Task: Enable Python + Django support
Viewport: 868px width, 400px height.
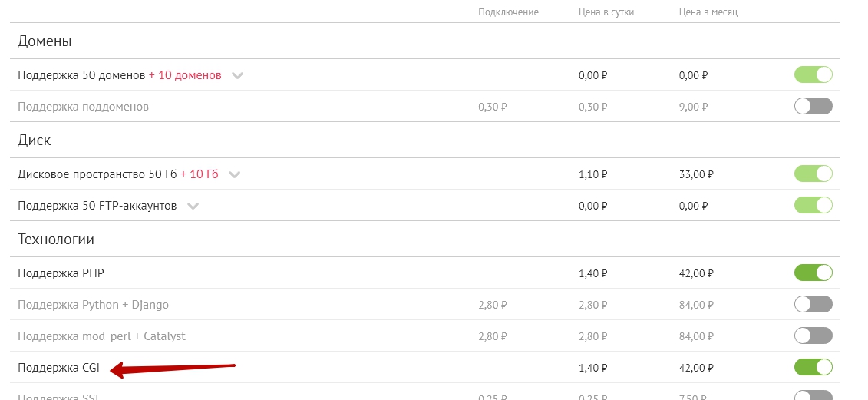Action: (814, 305)
